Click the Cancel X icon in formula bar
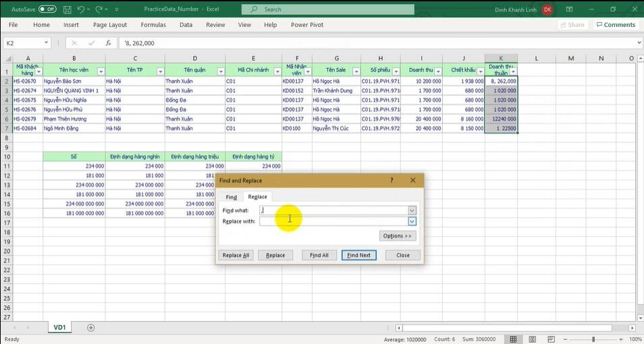 pos(74,42)
